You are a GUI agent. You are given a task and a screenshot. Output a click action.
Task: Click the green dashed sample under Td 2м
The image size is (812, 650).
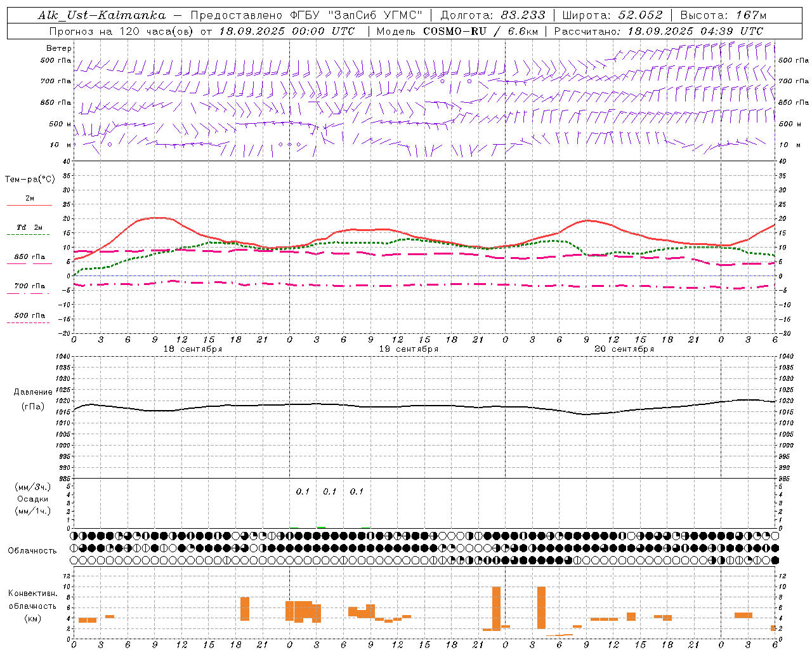tap(28, 235)
